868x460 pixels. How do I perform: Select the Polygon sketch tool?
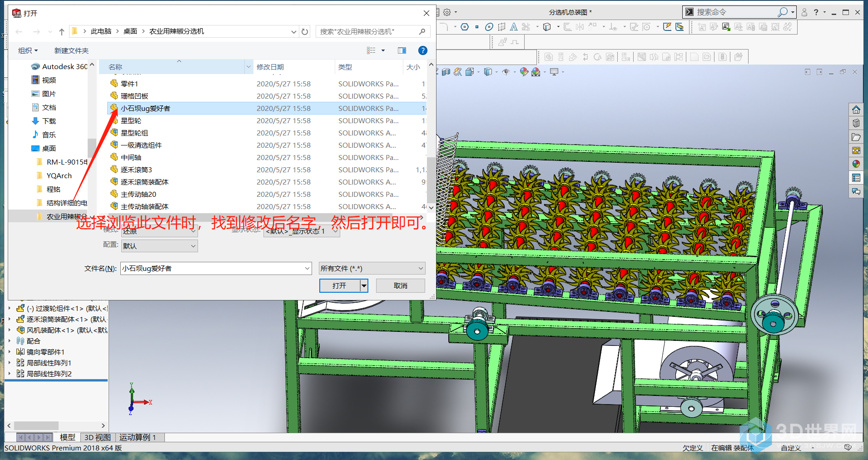465,27
